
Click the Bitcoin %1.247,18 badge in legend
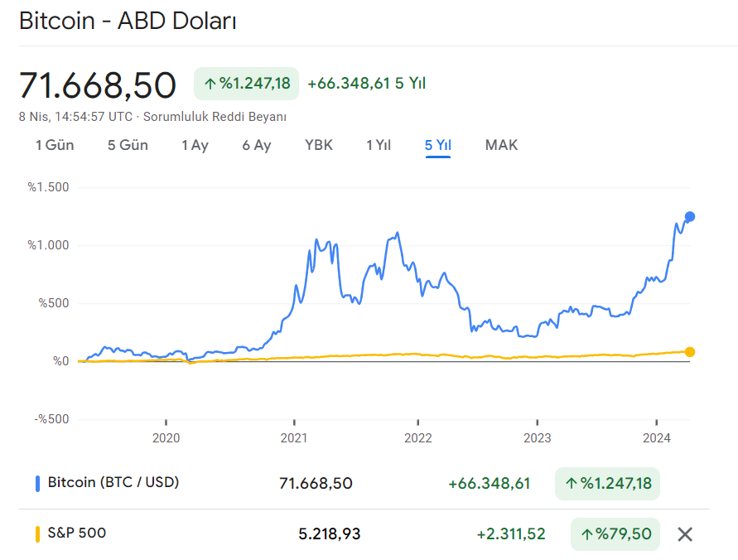click(x=607, y=483)
